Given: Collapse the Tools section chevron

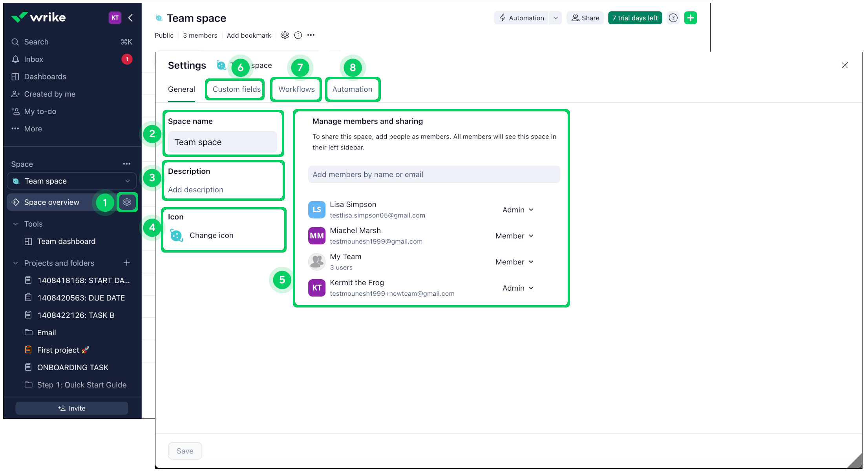Looking at the screenshot, I should point(15,224).
